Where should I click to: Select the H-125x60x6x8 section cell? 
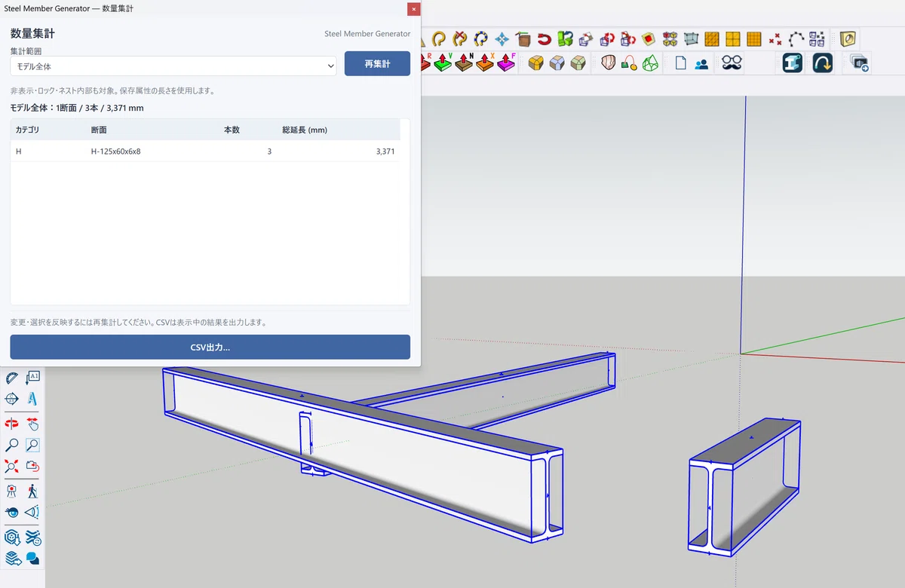[x=115, y=152]
